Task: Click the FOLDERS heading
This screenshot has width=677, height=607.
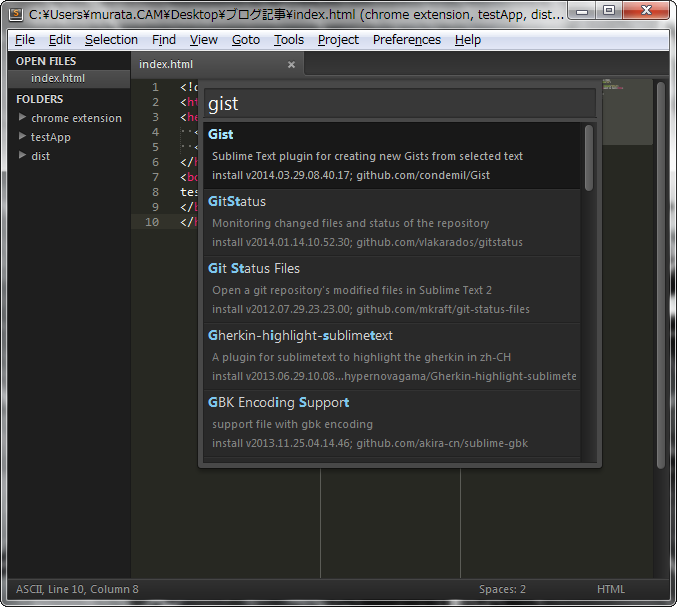Action: 39,99
